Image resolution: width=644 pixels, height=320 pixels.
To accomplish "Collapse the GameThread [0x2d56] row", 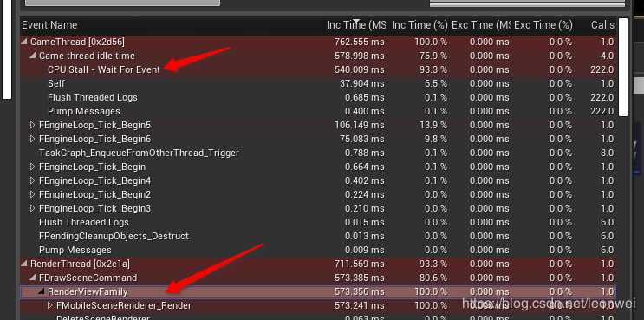I will click(24, 42).
